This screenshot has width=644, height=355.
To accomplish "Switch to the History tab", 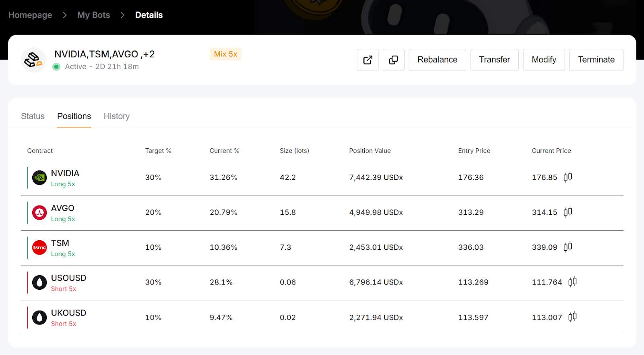I will (117, 116).
